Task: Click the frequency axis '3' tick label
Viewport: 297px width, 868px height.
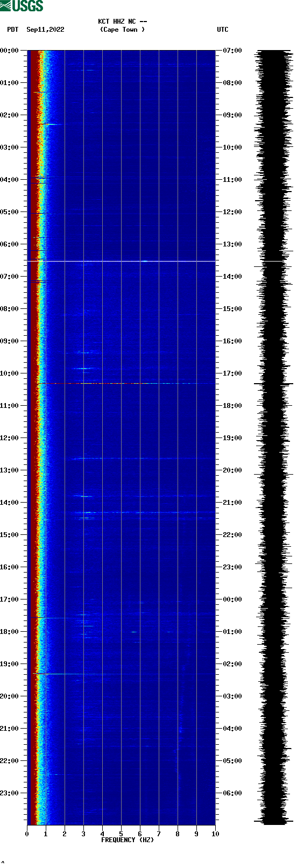Action: 83,834
